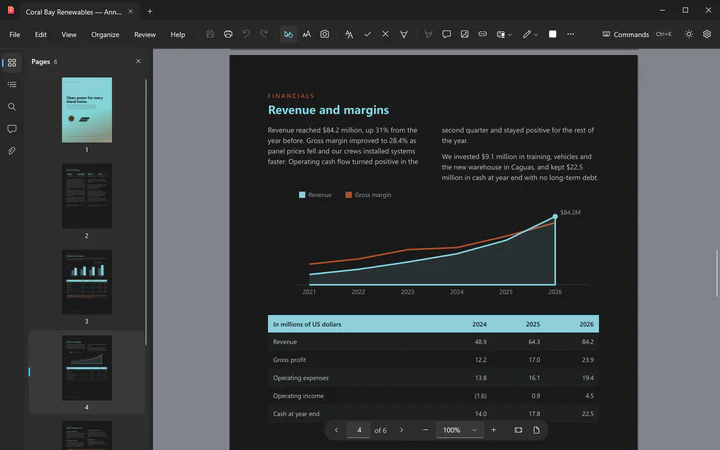Click the app logo icon in title bar
This screenshot has width=720, height=450.
(x=11, y=10)
